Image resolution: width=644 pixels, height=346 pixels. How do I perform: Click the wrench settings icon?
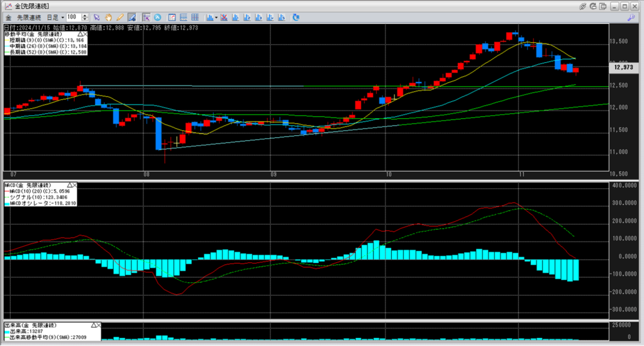point(631,17)
